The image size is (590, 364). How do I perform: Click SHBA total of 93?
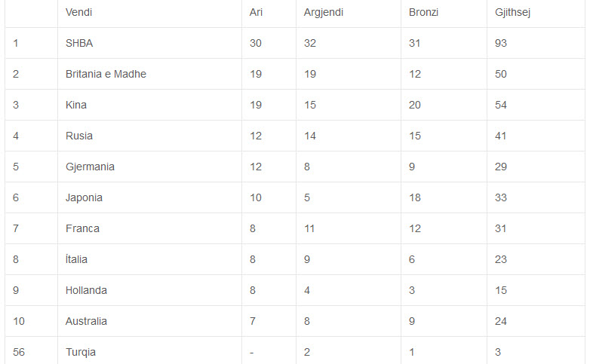pos(501,43)
